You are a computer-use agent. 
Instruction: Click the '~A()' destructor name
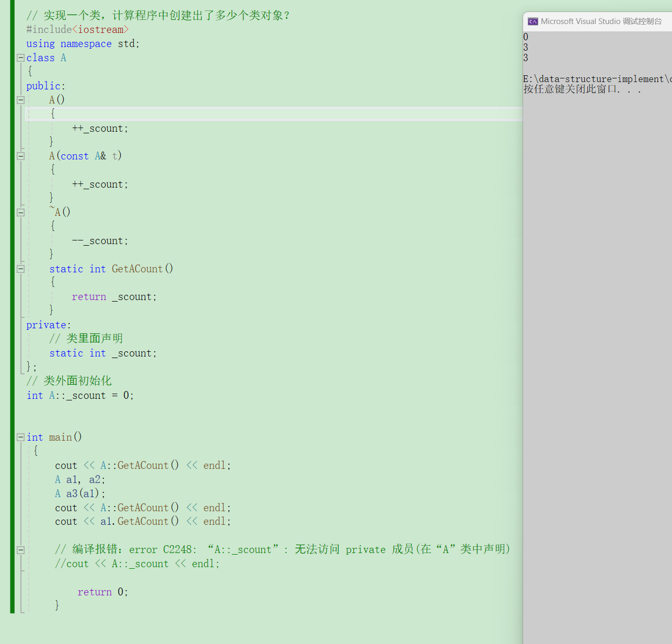[60, 212]
